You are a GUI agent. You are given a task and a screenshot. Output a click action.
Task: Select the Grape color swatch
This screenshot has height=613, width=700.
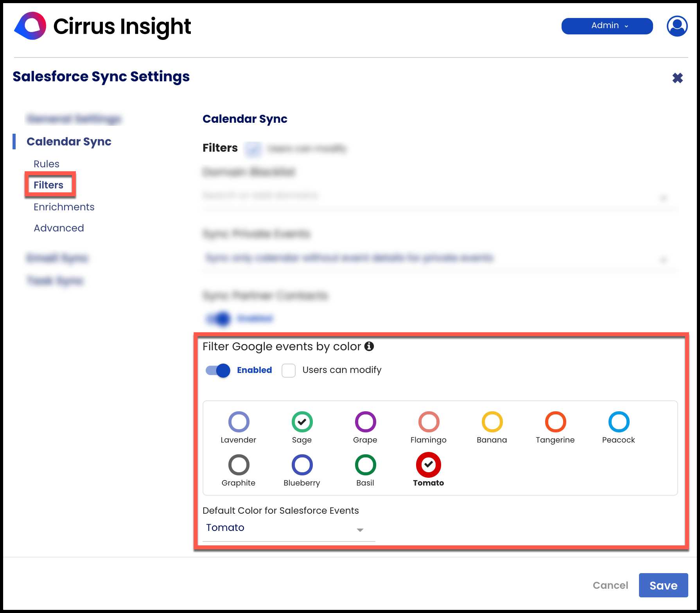(x=365, y=421)
